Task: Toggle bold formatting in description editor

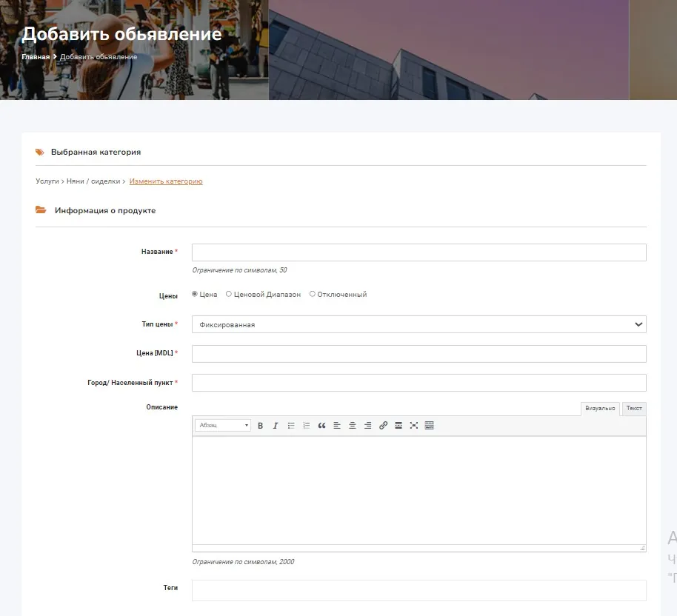Action: pyautogui.click(x=260, y=426)
